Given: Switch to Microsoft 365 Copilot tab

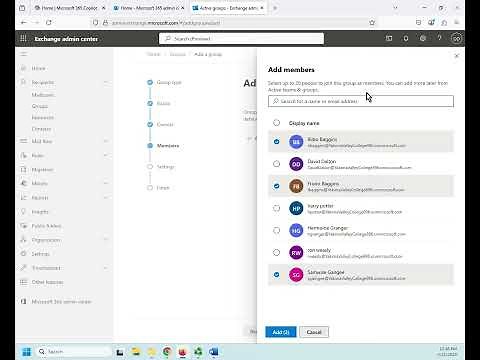Looking at the screenshot, I should tap(70, 8).
